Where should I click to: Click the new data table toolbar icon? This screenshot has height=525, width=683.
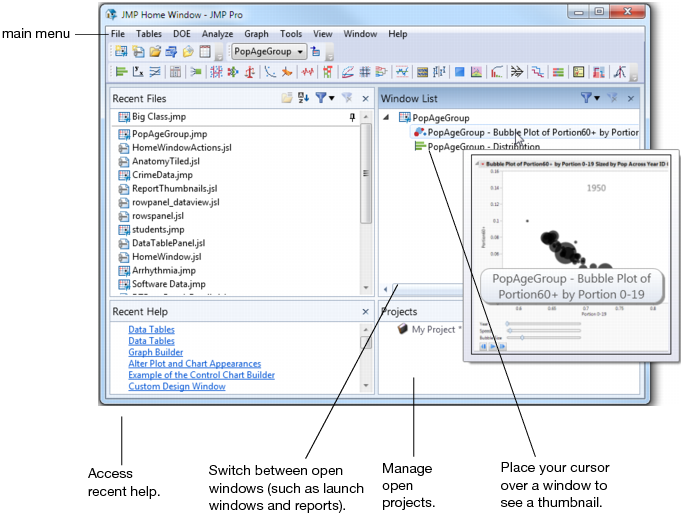click(121, 51)
